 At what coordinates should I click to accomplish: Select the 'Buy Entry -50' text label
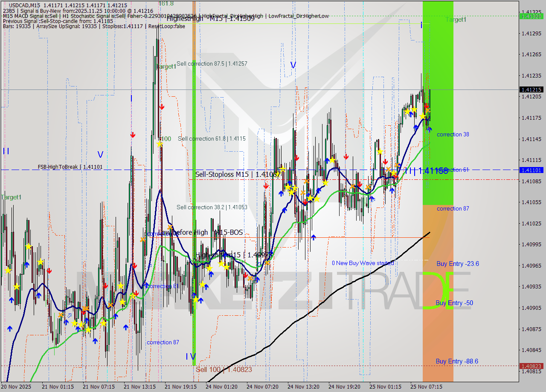[455, 303]
